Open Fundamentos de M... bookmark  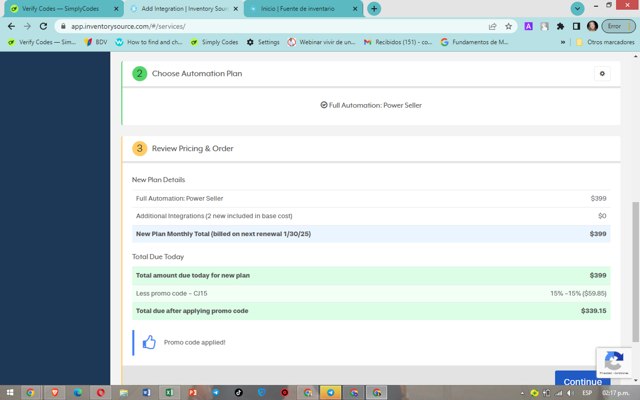(x=475, y=42)
